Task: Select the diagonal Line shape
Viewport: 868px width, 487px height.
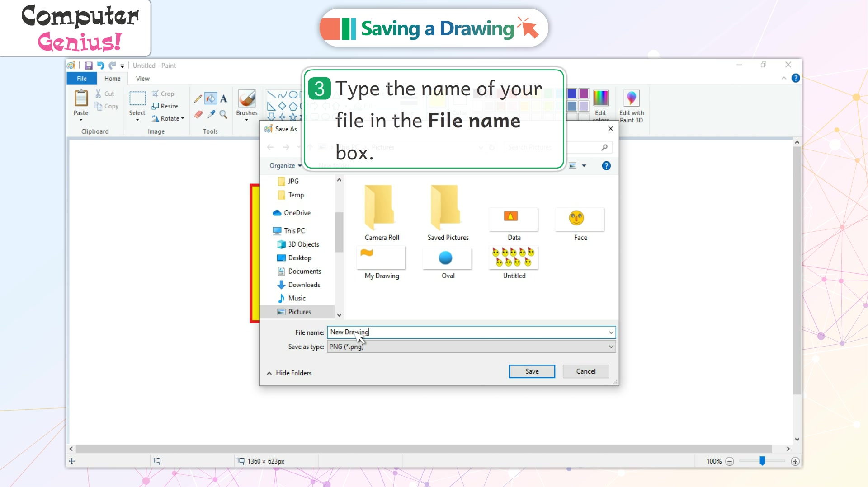Action: [x=271, y=95]
